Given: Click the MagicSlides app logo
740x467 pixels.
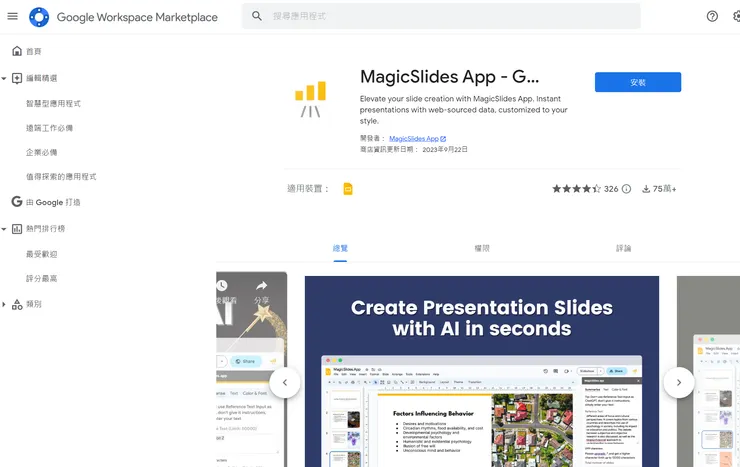Looking at the screenshot, I should click(x=311, y=99).
